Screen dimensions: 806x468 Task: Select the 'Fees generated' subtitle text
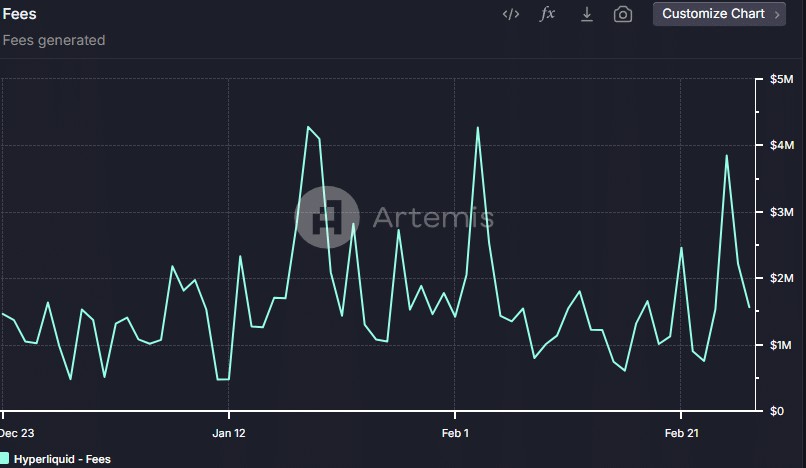pyautogui.click(x=54, y=40)
